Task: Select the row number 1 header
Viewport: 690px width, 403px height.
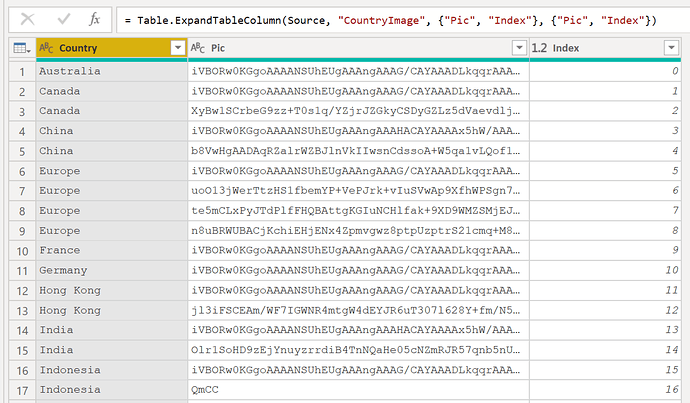Action: 22,72
